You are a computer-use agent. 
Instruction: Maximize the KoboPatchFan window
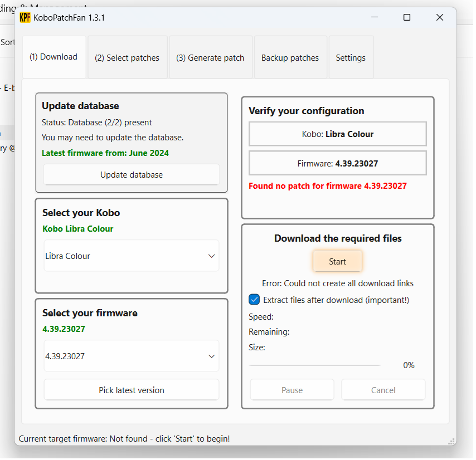pyautogui.click(x=407, y=17)
